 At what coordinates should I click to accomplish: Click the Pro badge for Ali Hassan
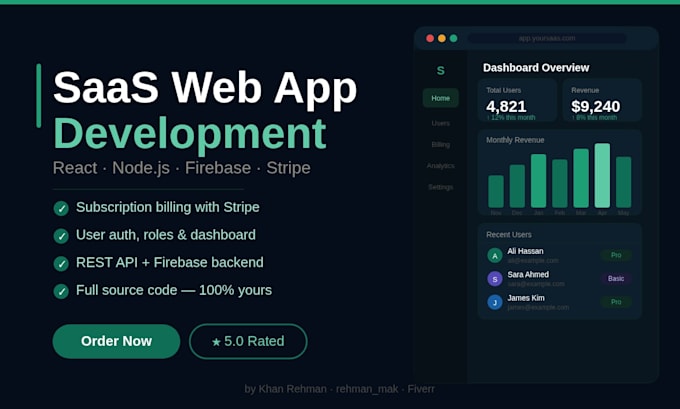tap(616, 255)
